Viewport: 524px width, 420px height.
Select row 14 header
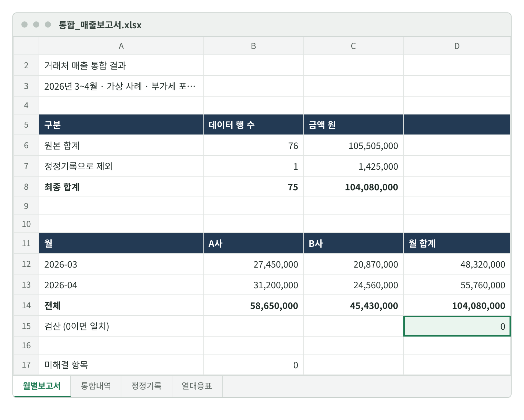26,306
